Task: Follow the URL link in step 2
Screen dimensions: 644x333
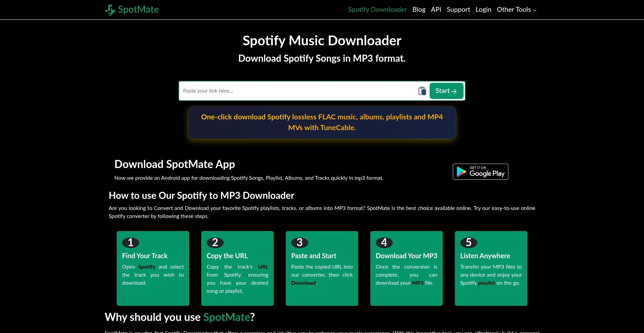Action: (x=263, y=267)
